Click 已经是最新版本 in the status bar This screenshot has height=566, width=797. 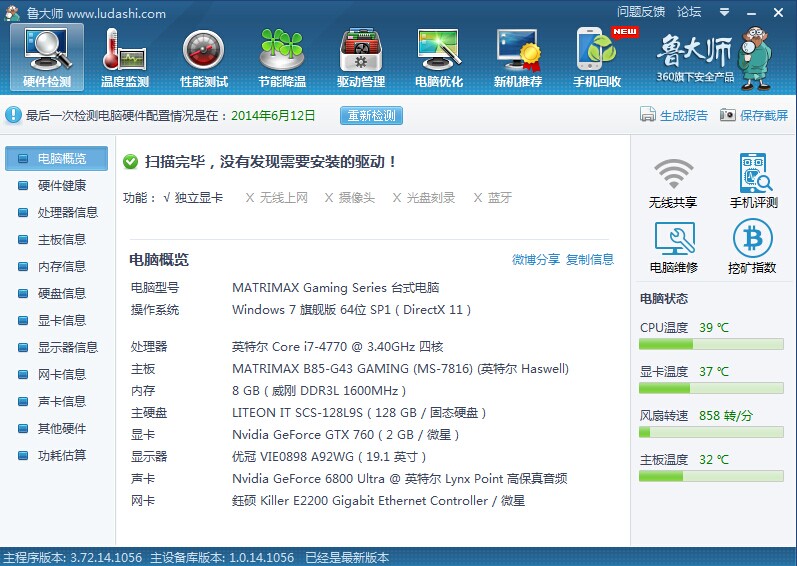tap(347, 557)
